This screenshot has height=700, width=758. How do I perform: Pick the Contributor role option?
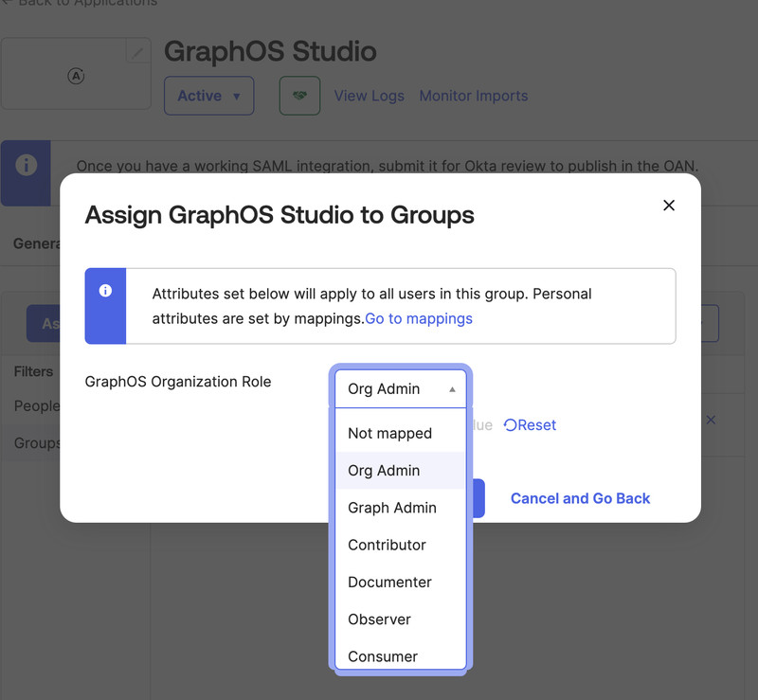point(400,545)
